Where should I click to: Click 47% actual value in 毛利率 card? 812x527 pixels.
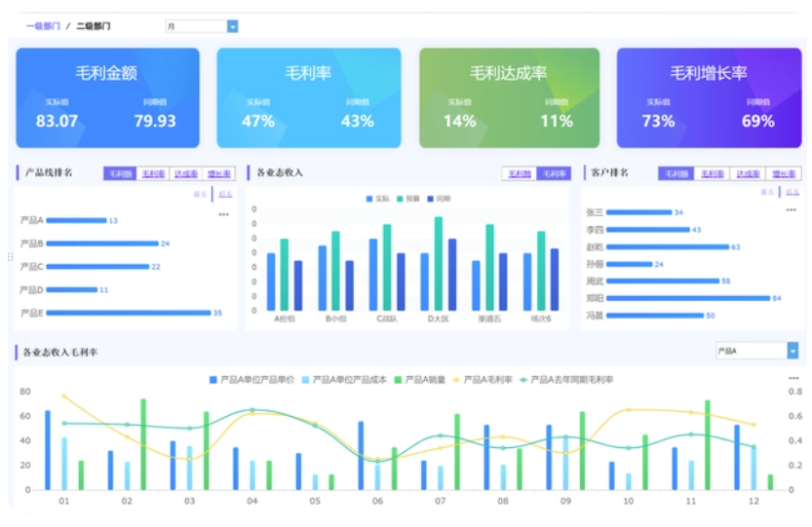point(258,121)
